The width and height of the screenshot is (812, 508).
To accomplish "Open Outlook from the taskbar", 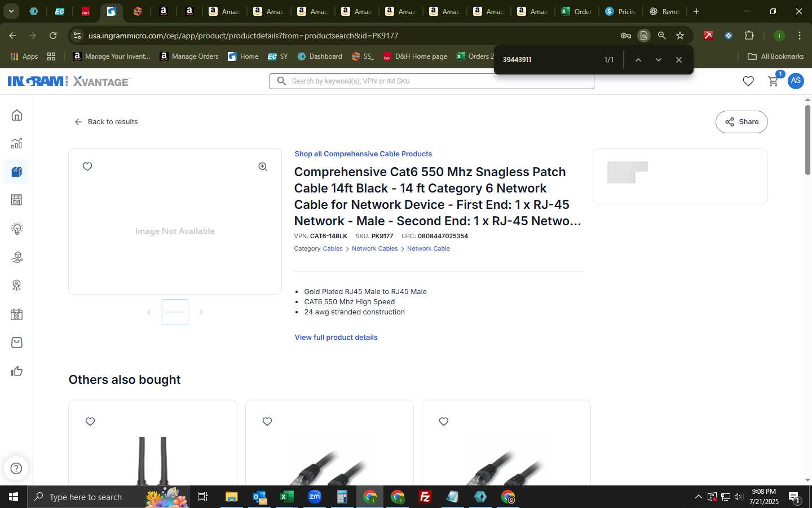I will coord(259,497).
